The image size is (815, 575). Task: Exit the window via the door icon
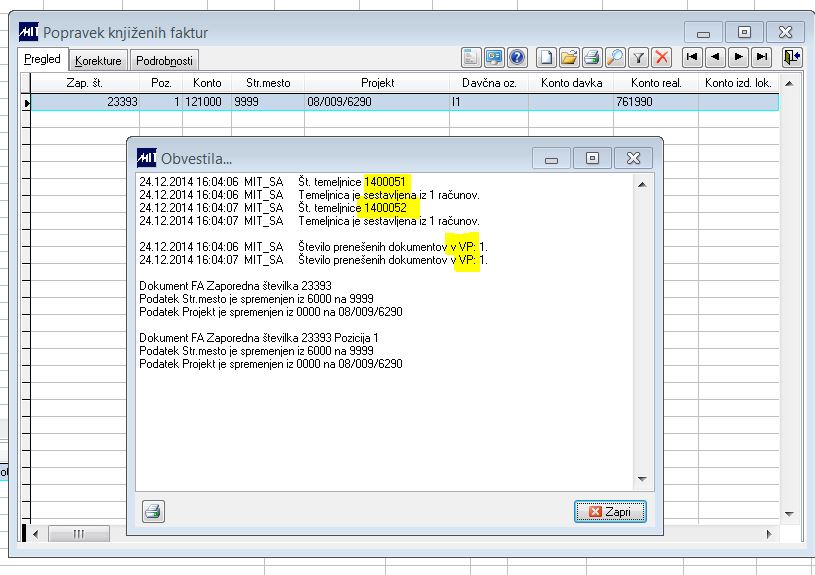pos(792,57)
